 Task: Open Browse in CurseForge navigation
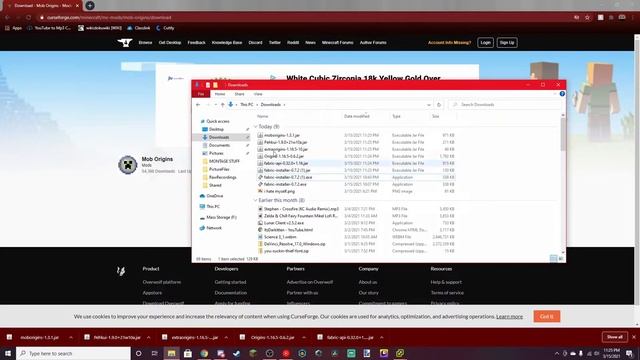[145, 42]
